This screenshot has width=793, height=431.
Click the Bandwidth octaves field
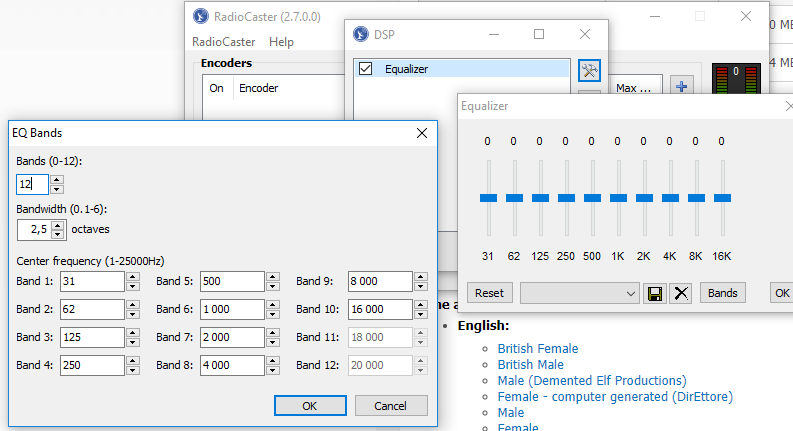[35, 230]
